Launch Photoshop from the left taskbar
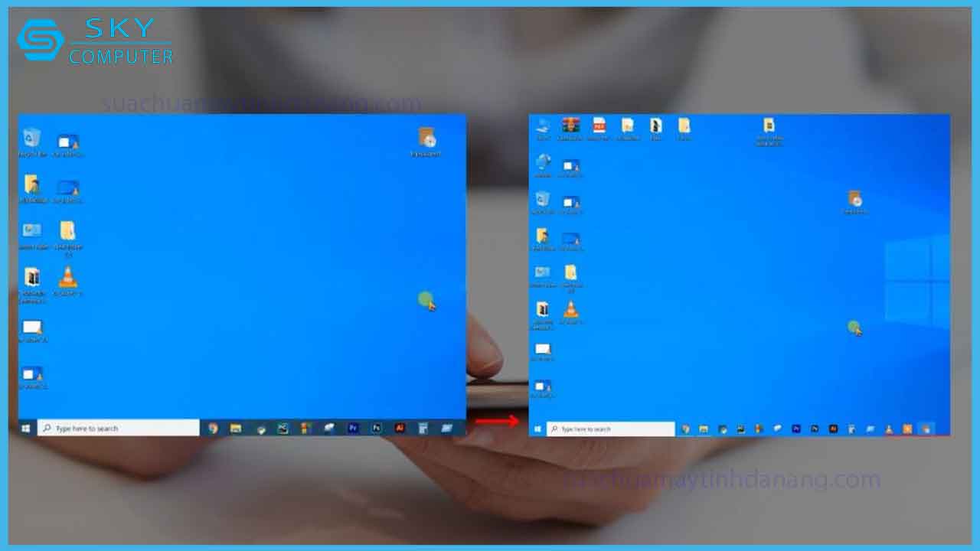This screenshot has width=980, height=551. coord(376,429)
